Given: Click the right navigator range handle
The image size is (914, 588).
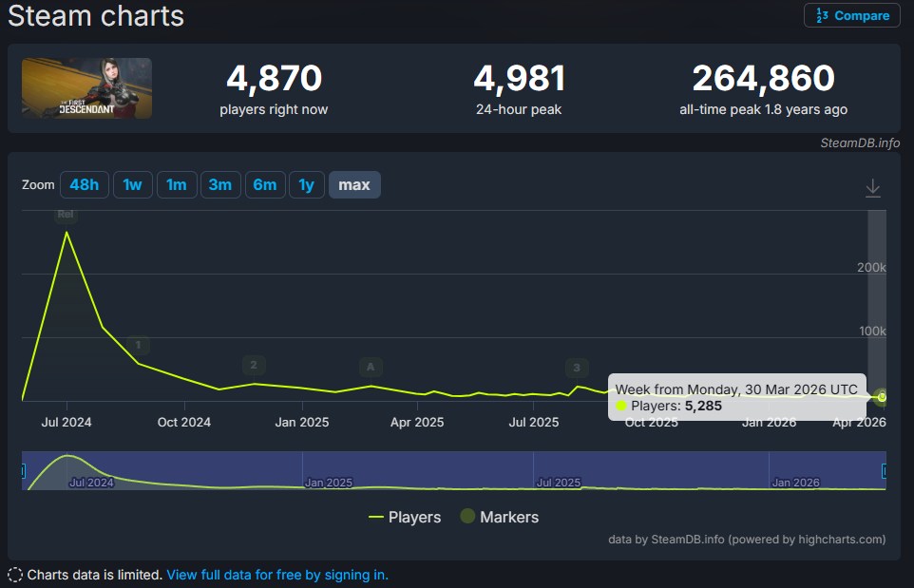Looking at the screenshot, I should click(885, 470).
